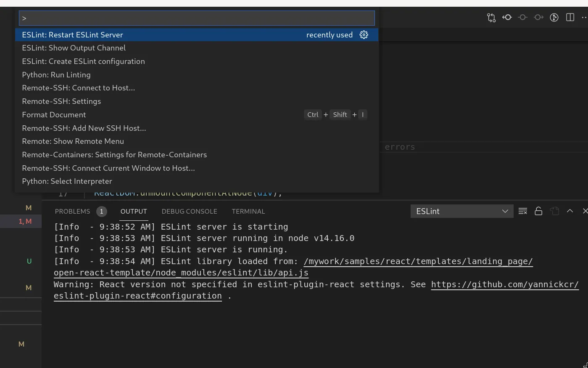Viewport: 588px width, 368px height.
Task: Choose Remote-SSH: Connect to Host...
Action: pos(197,88)
